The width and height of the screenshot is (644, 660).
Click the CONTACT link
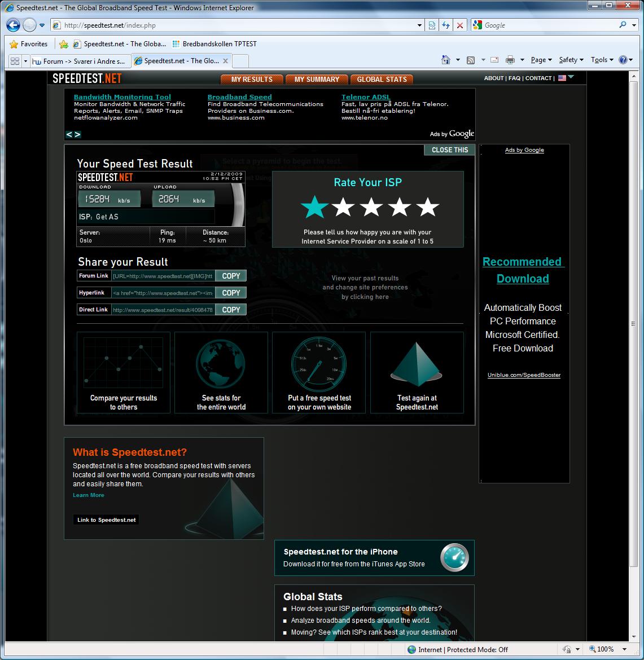[538, 78]
